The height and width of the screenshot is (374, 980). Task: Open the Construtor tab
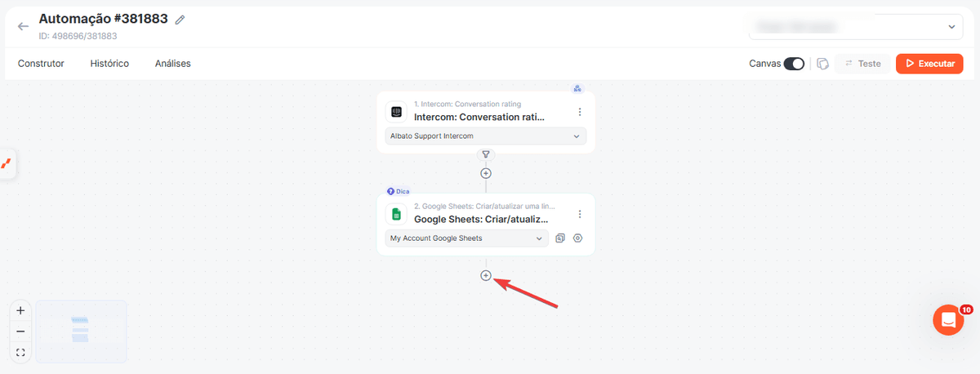click(x=41, y=63)
